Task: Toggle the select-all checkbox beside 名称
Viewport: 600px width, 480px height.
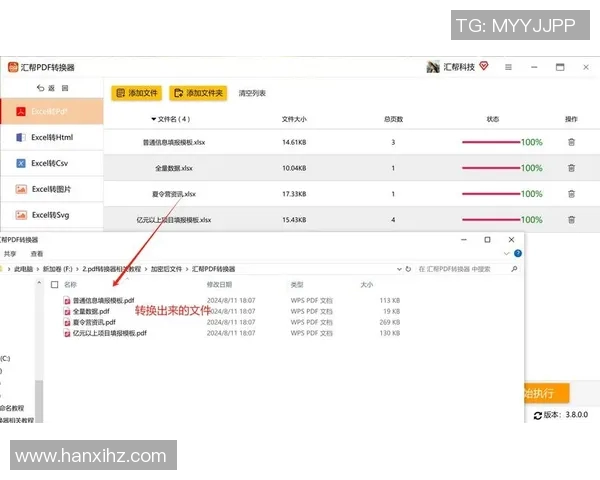Action: 54,284
